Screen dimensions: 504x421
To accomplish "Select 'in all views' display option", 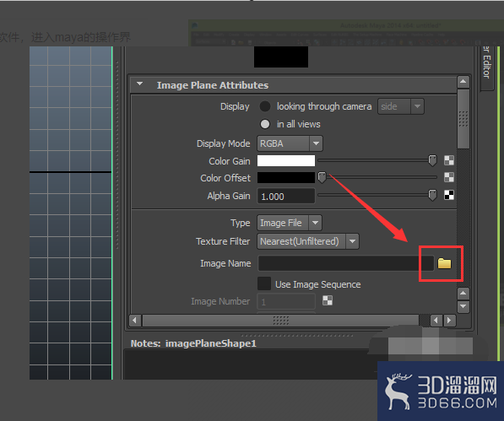I will point(265,124).
